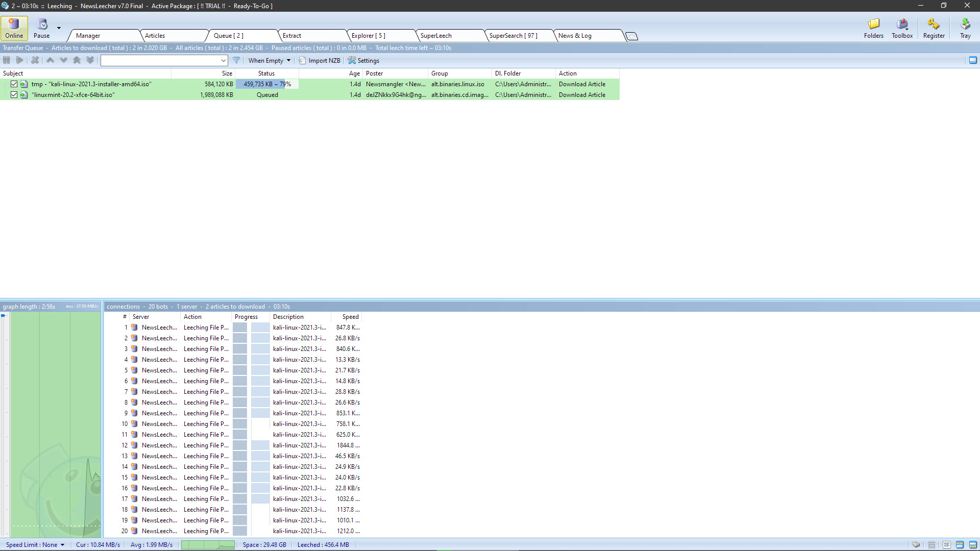The image size is (980, 551).
Task: Click the speed graph panel
Action: pos(56,423)
